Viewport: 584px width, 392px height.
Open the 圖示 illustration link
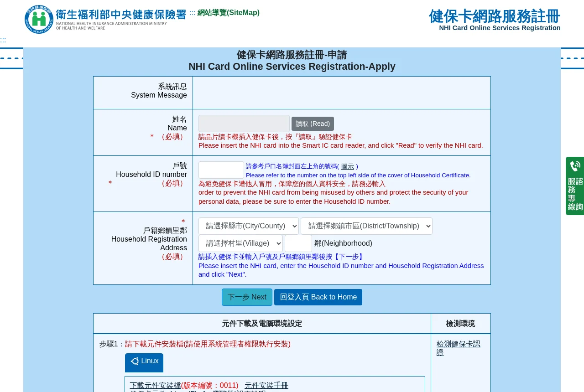pyautogui.click(x=348, y=166)
